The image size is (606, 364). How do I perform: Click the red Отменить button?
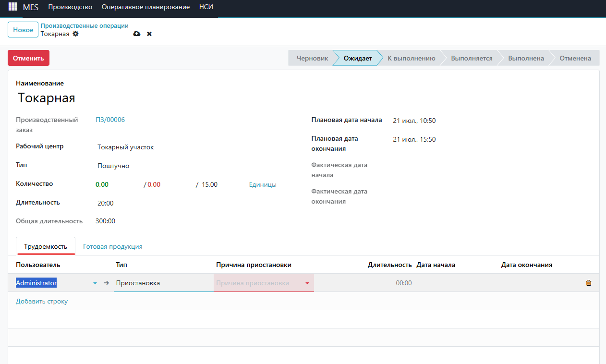click(x=28, y=58)
